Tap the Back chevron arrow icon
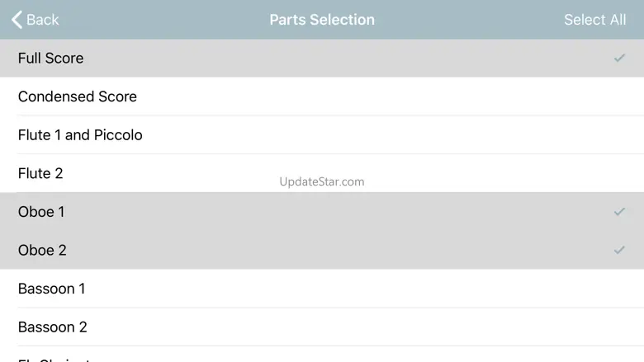 point(17,20)
